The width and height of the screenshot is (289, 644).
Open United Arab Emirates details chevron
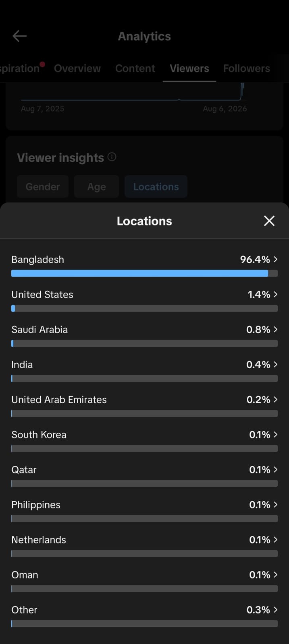(276, 399)
